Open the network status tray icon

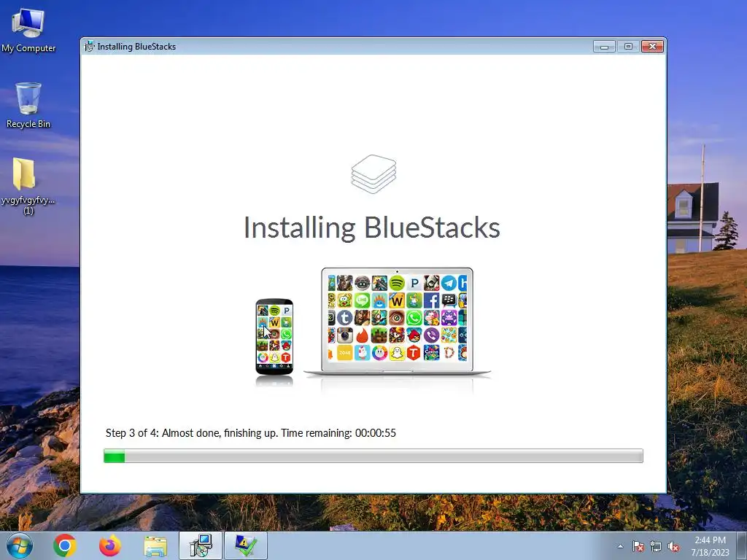pyautogui.click(x=656, y=546)
